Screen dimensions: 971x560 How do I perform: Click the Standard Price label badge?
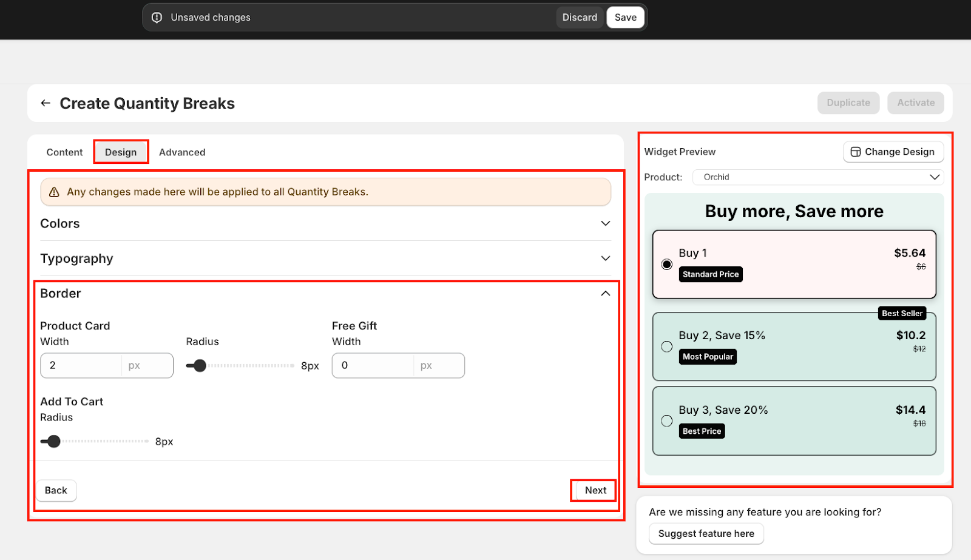710,275
